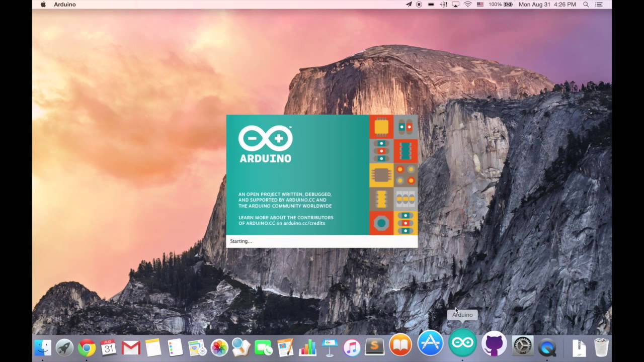
Task: Open the Preview app in dock
Action: [x=241, y=347]
